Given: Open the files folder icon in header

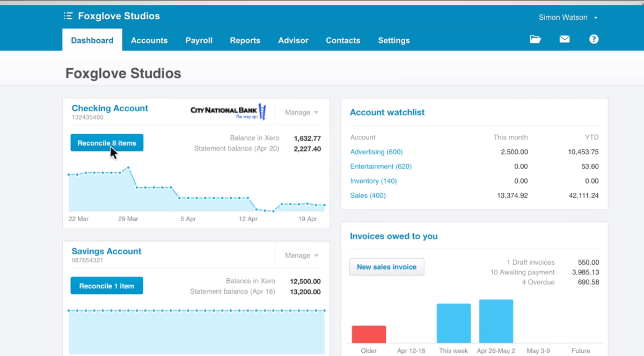Looking at the screenshot, I should 535,39.
